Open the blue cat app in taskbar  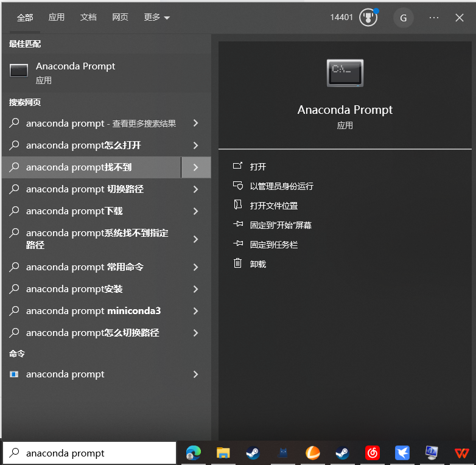pyautogui.click(x=282, y=453)
